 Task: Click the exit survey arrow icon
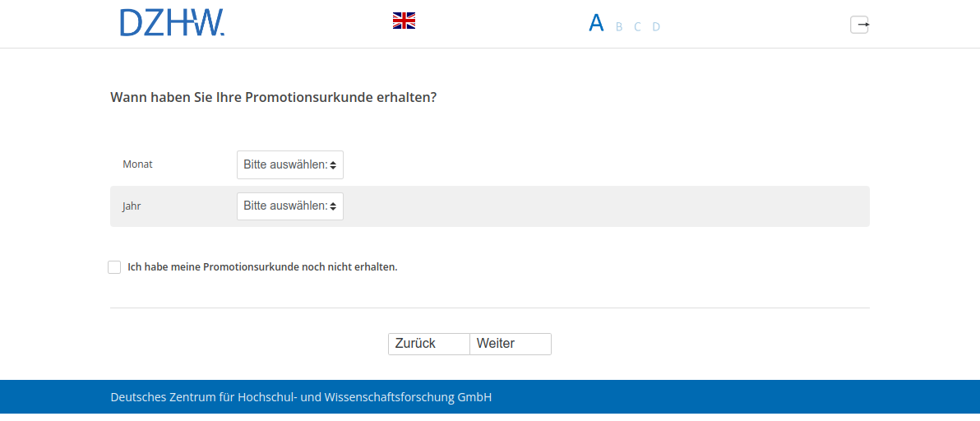tap(859, 25)
